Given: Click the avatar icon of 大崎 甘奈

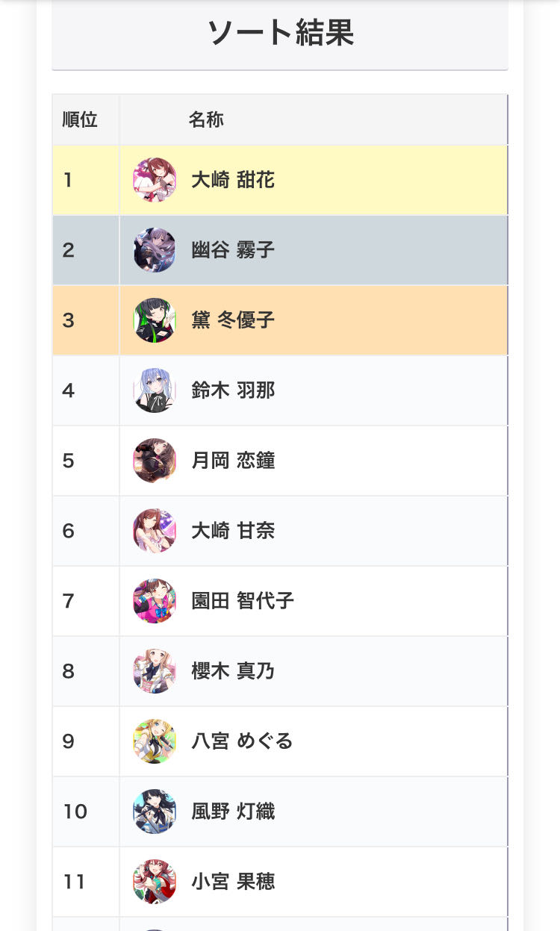Looking at the screenshot, I should click(155, 531).
